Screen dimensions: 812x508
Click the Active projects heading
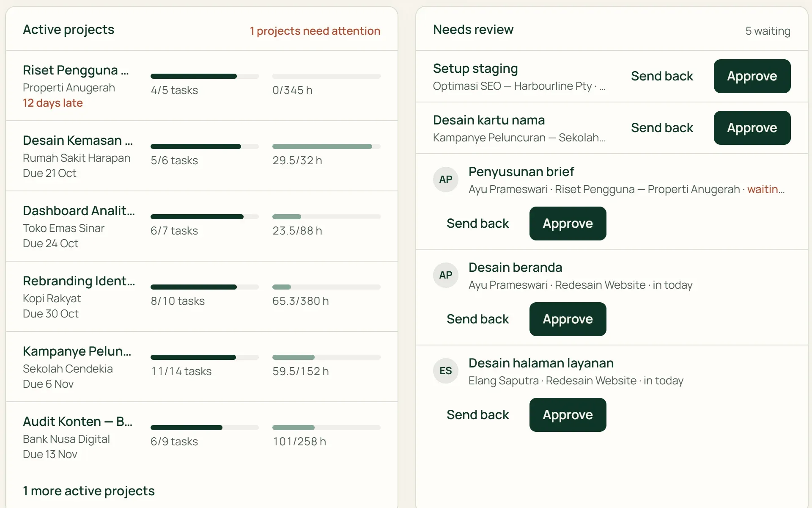[x=69, y=30]
